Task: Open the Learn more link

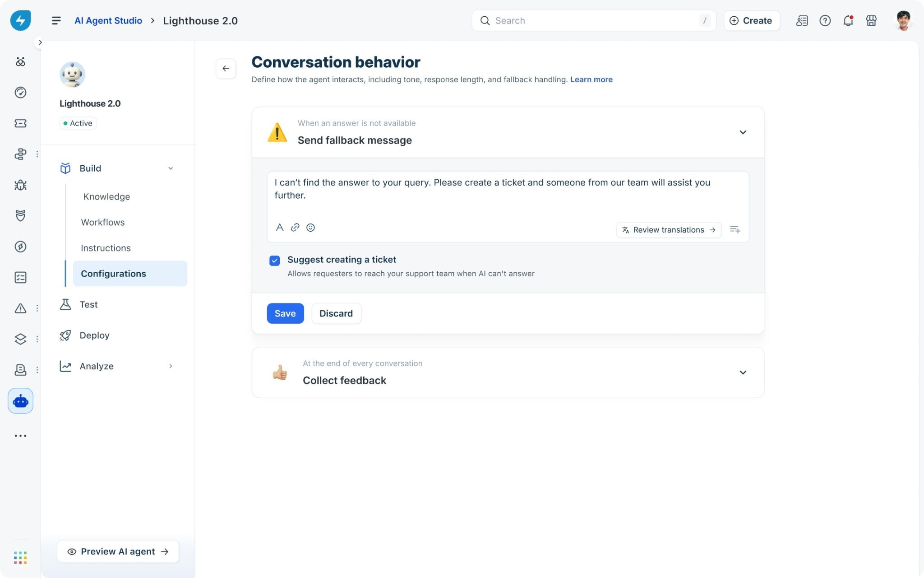Action: coord(591,79)
